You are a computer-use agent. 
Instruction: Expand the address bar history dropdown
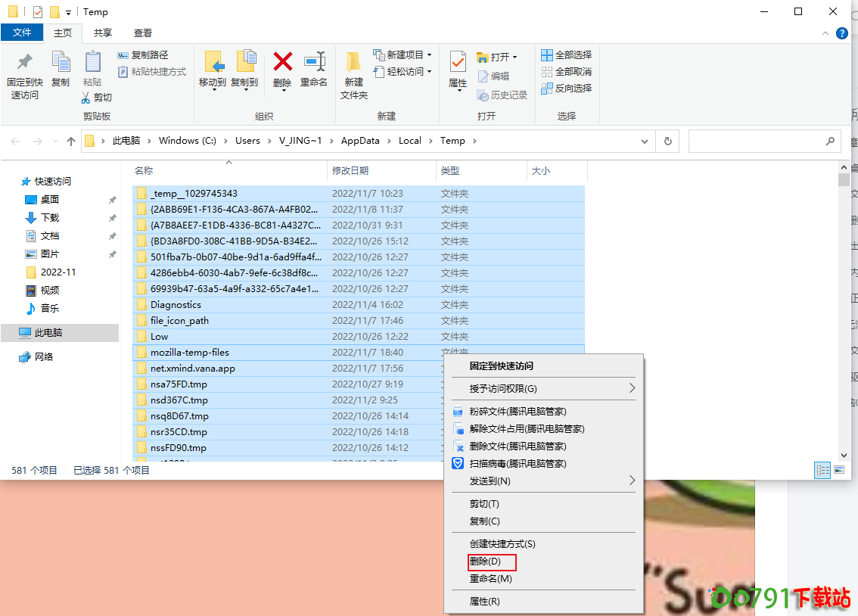(x=645, y=141)
